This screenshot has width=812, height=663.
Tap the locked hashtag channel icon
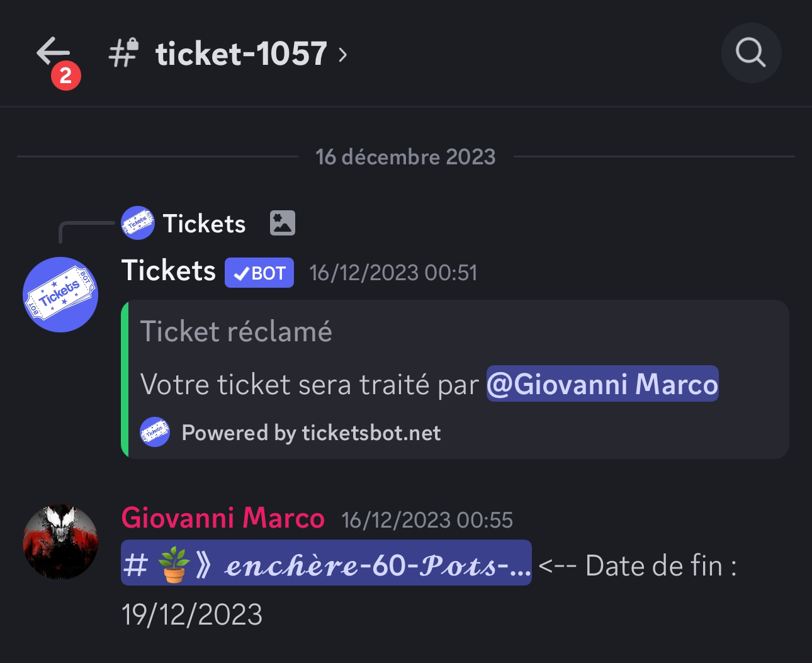(123, 52)
